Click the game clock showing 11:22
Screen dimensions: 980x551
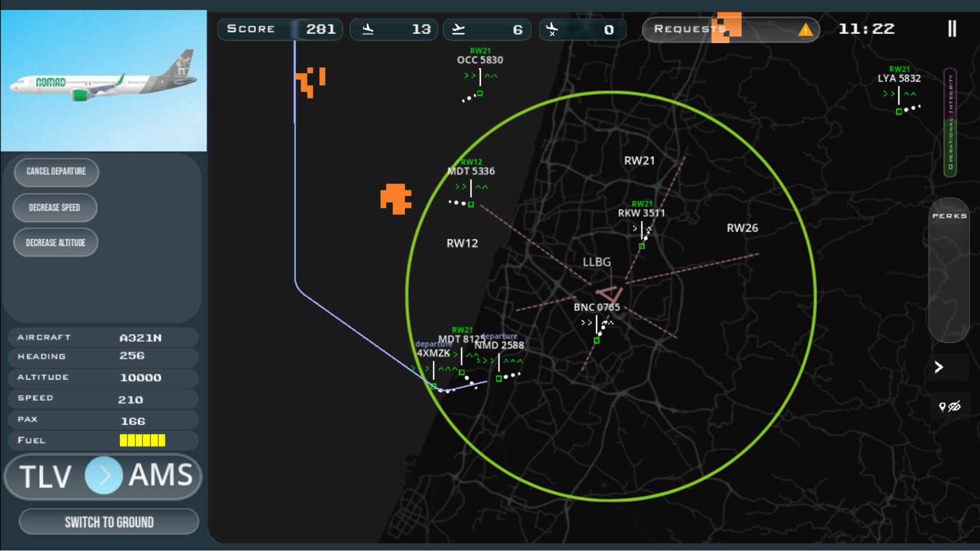click(867, 29)
